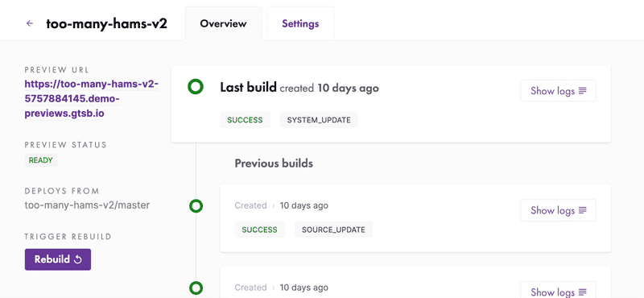
Task: Click the lines icon in second Show logs button
Action: click(x=582, y=210)
